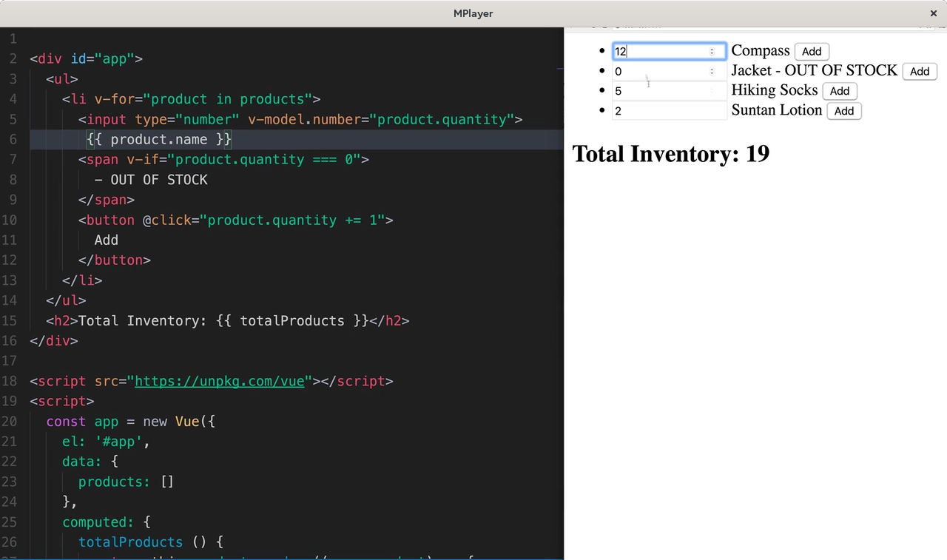
Task: Click the 'Add' text on line 11
Action: pos(107,240)
